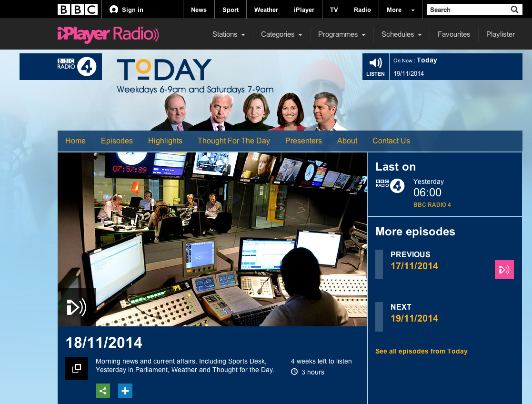Open Thought For The Day tab

234,141
